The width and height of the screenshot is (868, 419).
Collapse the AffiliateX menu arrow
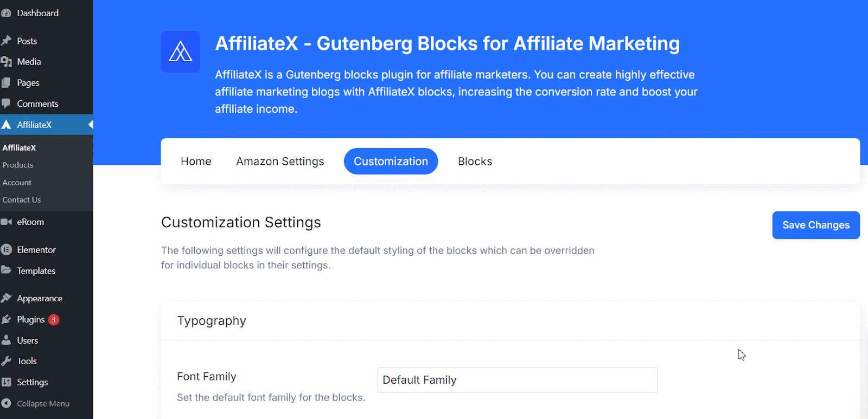tap(90, 124)
